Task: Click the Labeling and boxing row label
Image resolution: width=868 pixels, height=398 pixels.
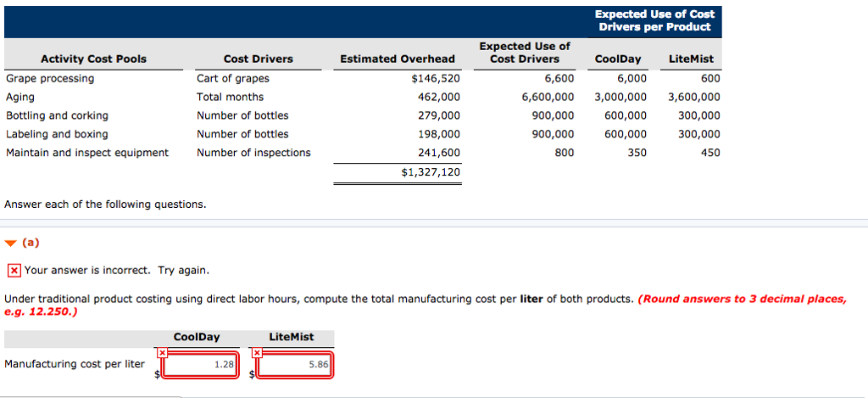Action: click(57, 135)
